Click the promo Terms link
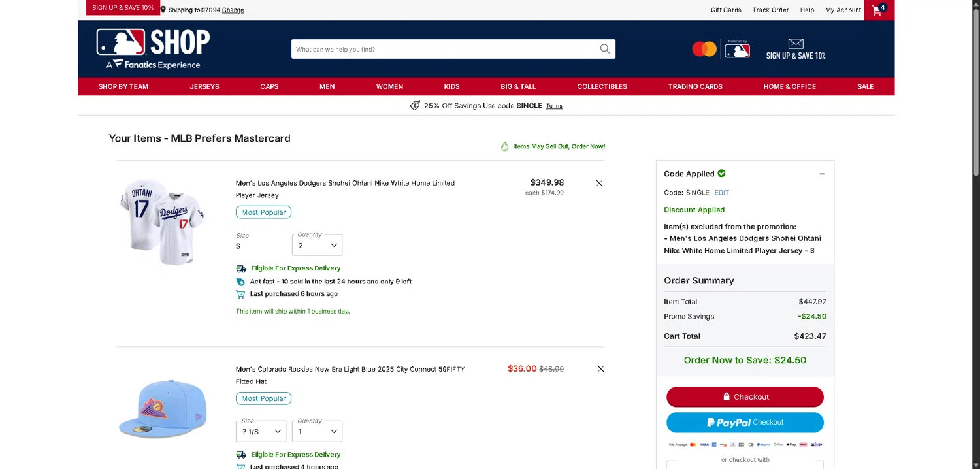This screenshot has width=980, height=469. (x=554, y=106)
